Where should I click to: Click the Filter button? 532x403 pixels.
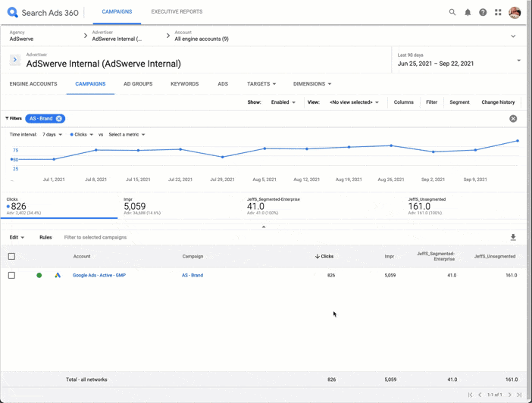pos(431,102)
